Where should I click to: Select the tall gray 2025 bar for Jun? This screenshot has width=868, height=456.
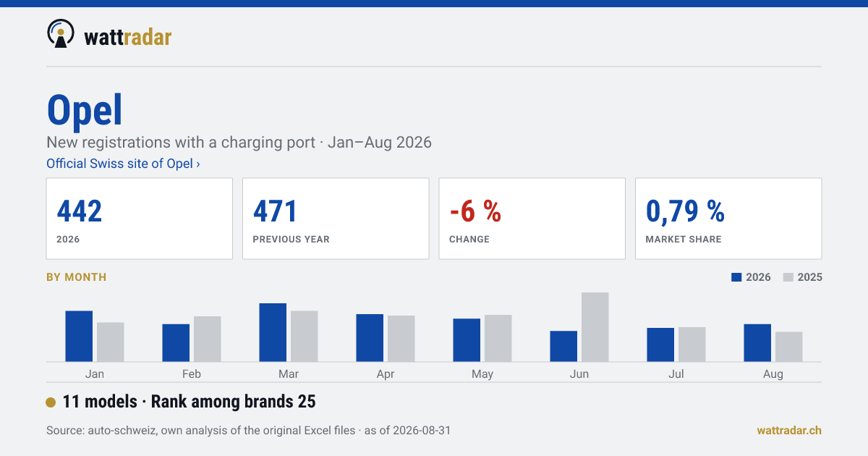(595, 327)
